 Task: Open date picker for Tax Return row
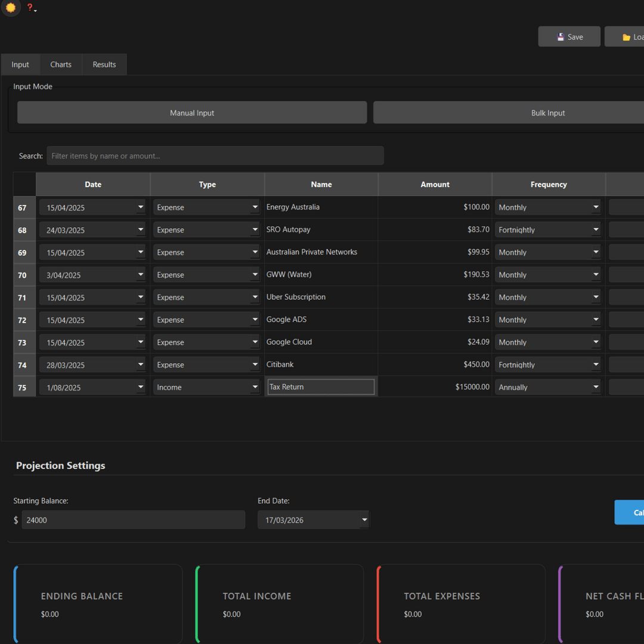141,388
